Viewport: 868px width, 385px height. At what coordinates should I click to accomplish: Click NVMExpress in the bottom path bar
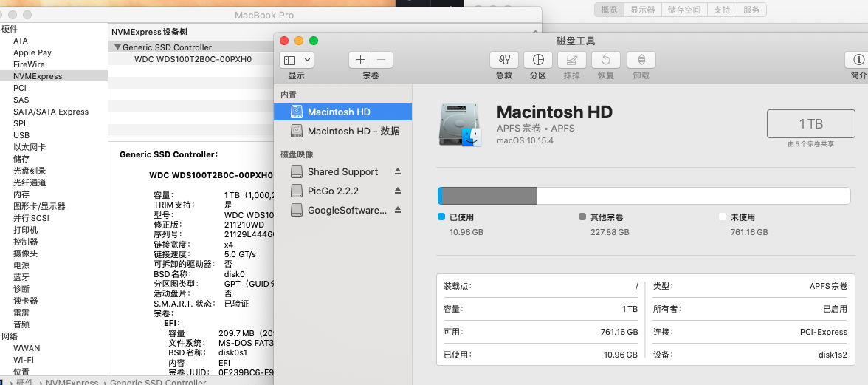pos(72,382)
